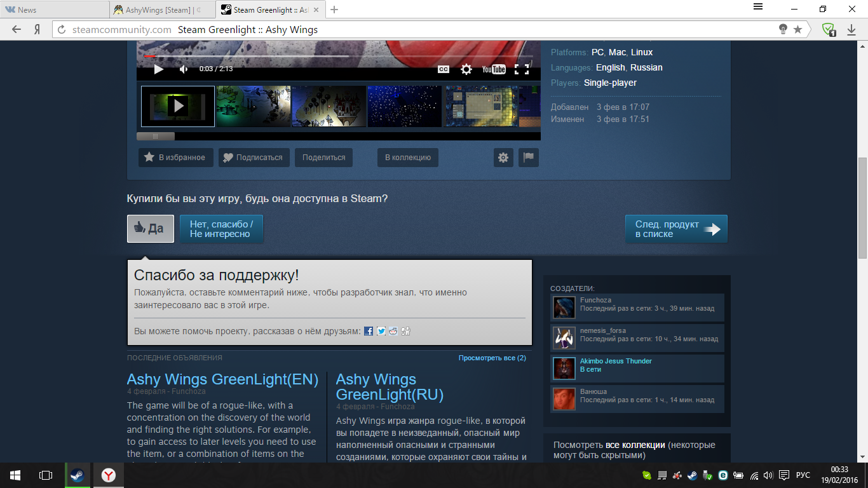Open the inventory screen screenshot thumbnail
868x488 pixels.
[x=480, y=106]
